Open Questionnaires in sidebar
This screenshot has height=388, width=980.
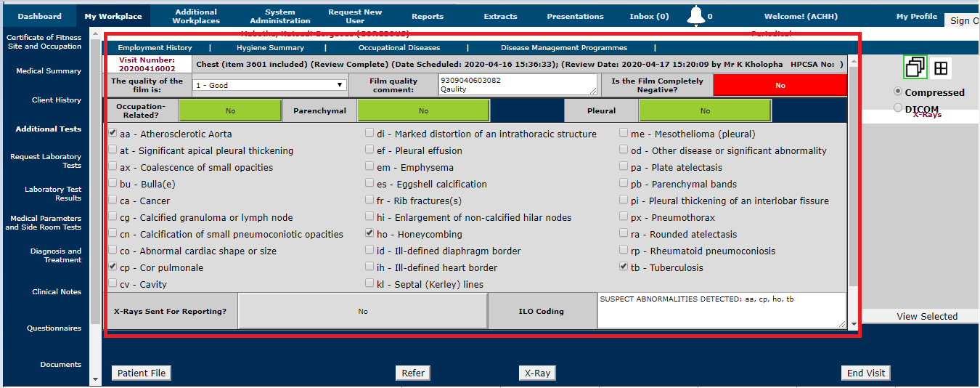(x=54, y=328)
